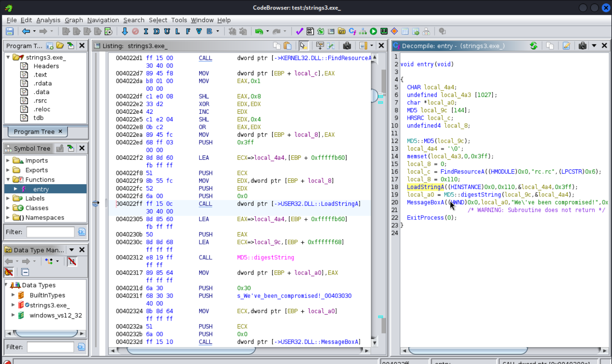
Task: Select the Program Tree tab
Action: pyautogui.click(x=34, y=132)
